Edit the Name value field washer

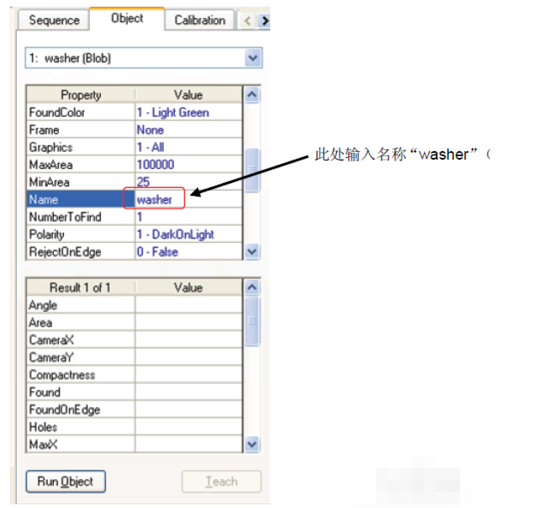coord(189,199)
